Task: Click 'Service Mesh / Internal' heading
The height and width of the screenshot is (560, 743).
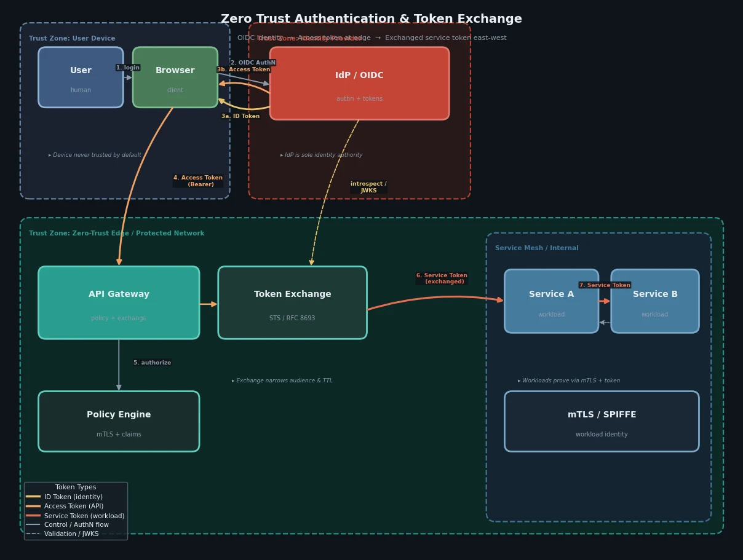Action: point(537,248)
